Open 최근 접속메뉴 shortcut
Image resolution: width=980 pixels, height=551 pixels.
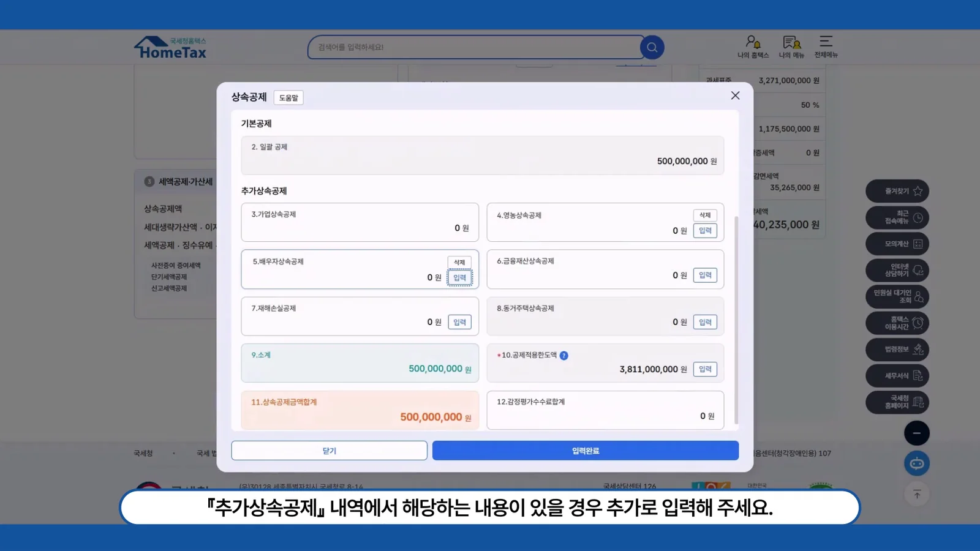point(897,217)
